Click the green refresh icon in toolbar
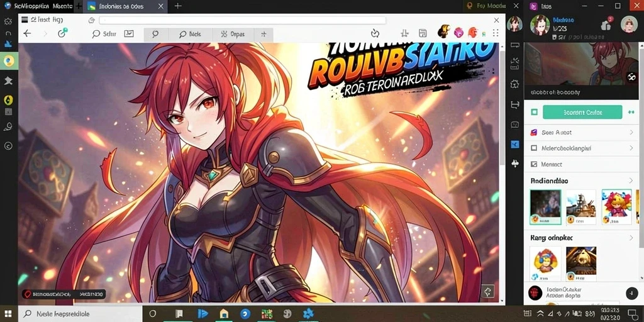 [62, 33]
